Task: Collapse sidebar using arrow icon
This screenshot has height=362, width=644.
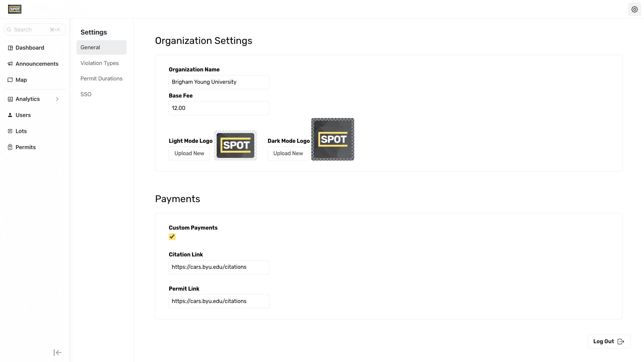Action: [x=57, y=352]
